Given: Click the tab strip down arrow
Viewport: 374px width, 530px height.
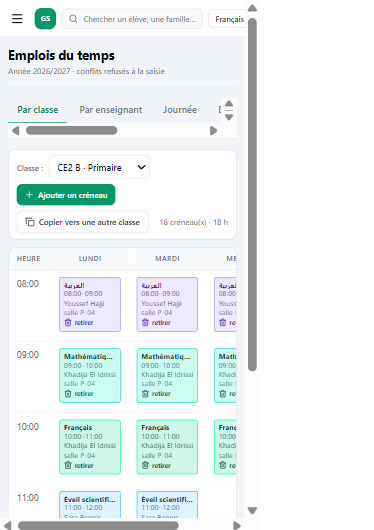Looking at the screenshot, I should (229, 117).
